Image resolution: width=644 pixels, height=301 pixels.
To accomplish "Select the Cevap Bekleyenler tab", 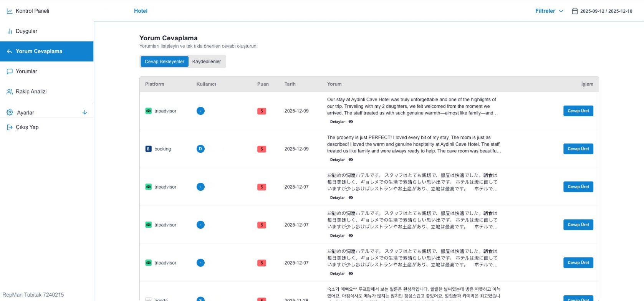I will click(x=164, y=61).
